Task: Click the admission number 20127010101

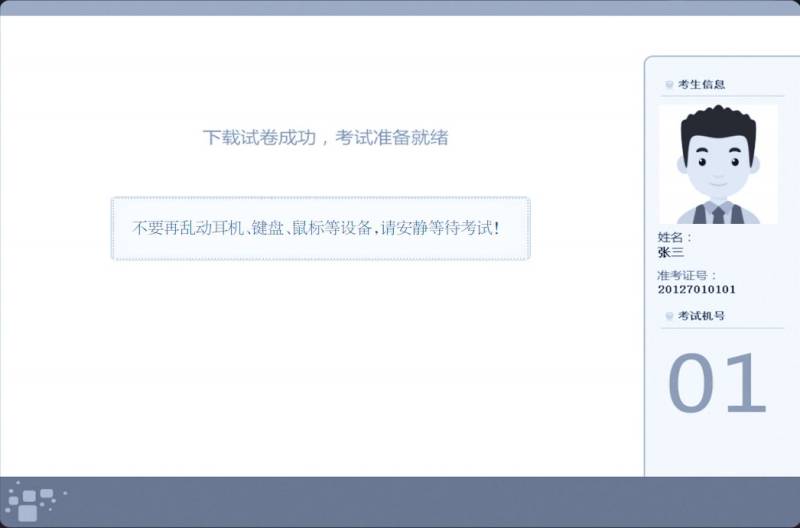Action: (x=696, y=289)
